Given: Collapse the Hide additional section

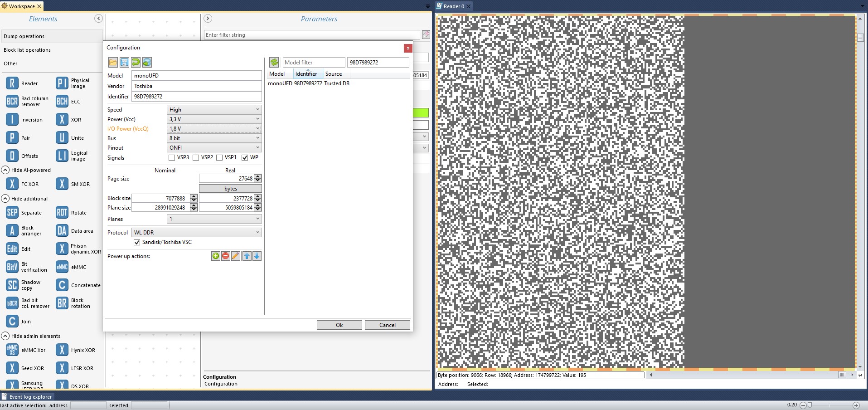Looking at the screenshot, I should coord(5,199).
